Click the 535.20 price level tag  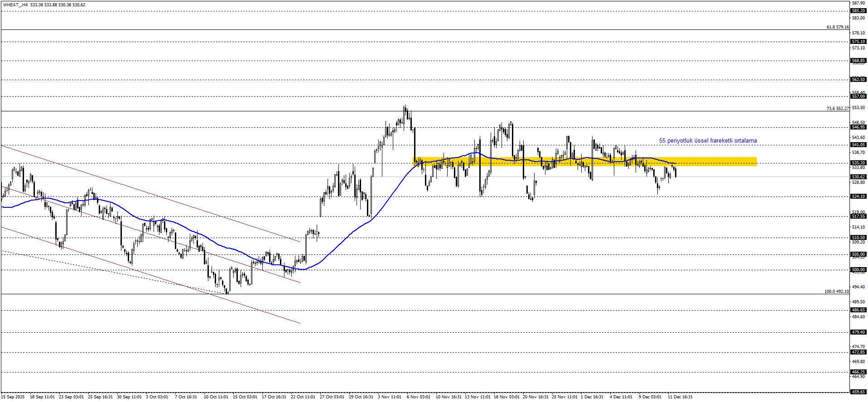pos(858,163)
